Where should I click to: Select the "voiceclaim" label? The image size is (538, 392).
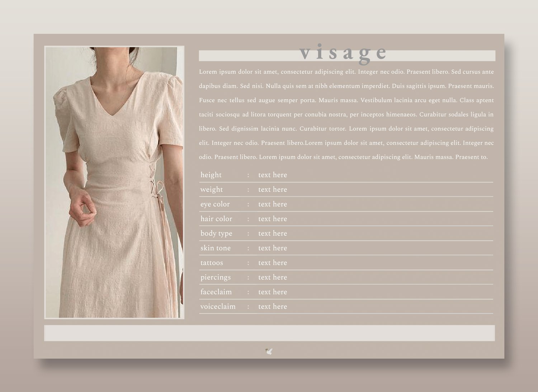tap(218, 307)
